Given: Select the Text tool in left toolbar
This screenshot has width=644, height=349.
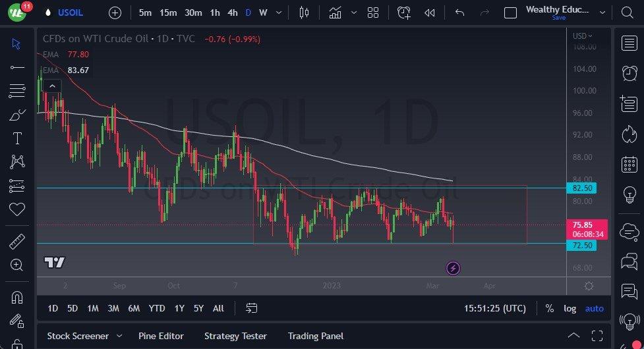Looking at the screenshot, I should click(x=17, y=138).
